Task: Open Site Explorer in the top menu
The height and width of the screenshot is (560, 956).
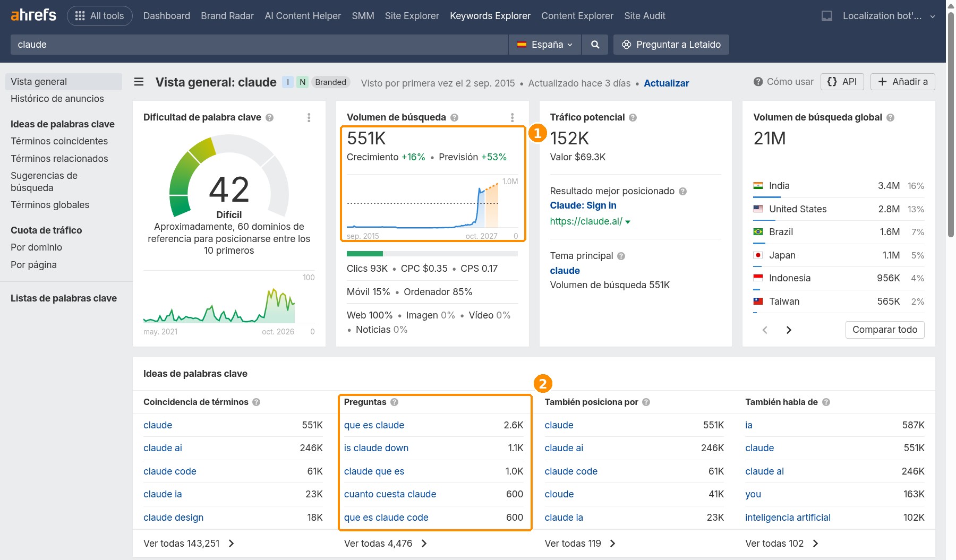Action: pos(412,16)
